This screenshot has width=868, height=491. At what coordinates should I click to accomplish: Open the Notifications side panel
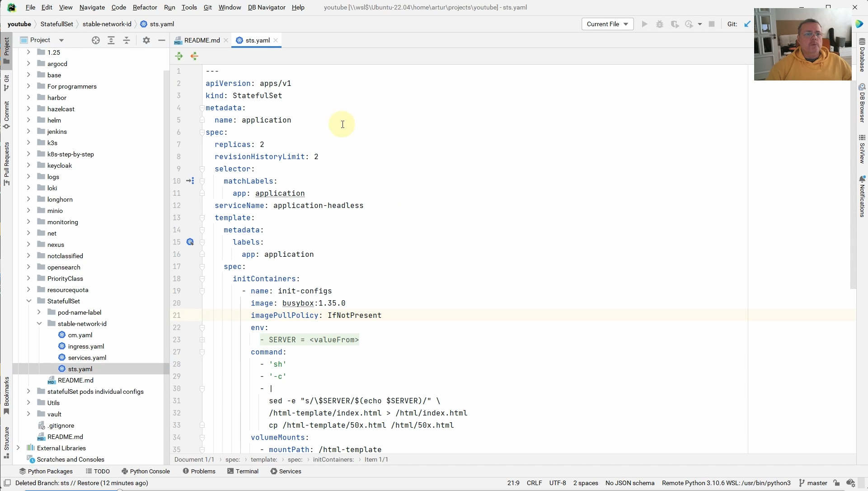[862, 197]
